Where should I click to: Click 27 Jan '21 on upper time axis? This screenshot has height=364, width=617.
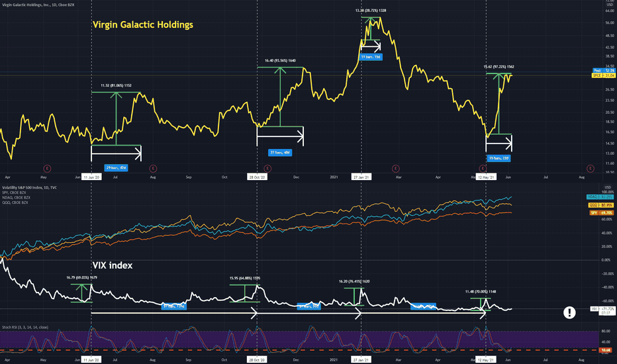[361, 177]
